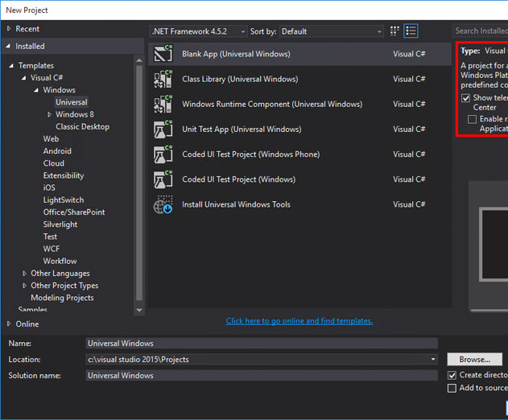The image size is (508, 420).
Task: Select the Class Library template icon
Action: tap(163, 79)
